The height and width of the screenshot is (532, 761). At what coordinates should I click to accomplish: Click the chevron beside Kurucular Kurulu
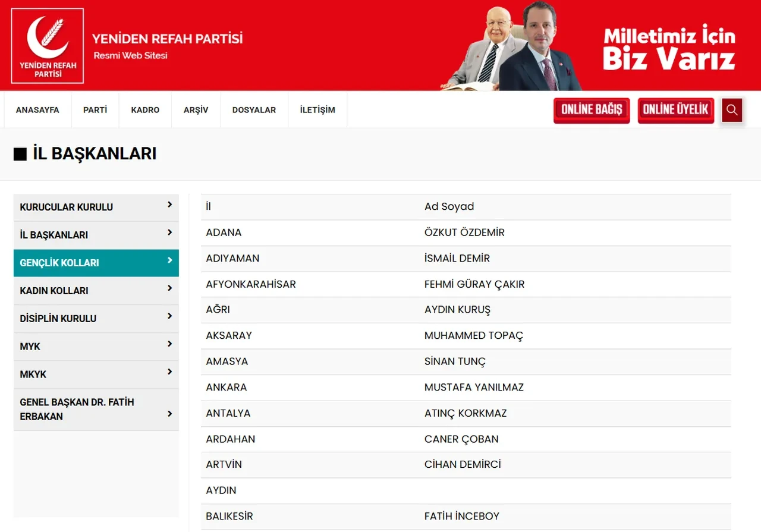[x=169, y=204]
